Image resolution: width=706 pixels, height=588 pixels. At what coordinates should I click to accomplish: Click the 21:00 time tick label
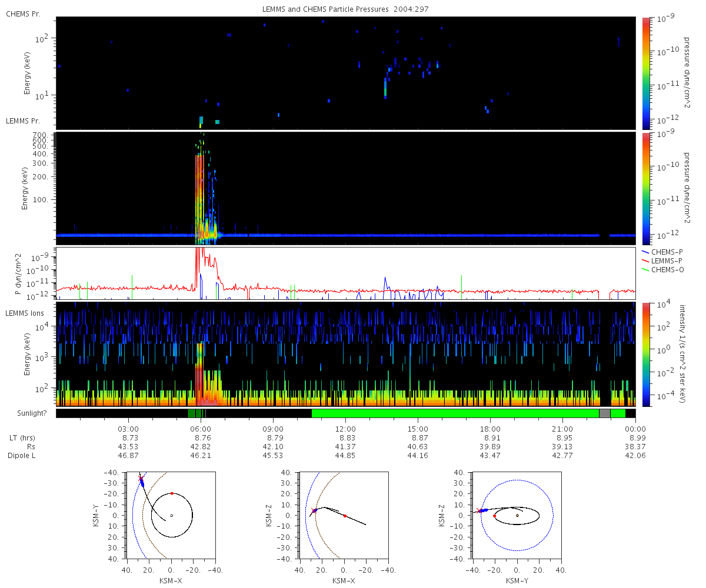pyautogui.click(x=562, y=428)
